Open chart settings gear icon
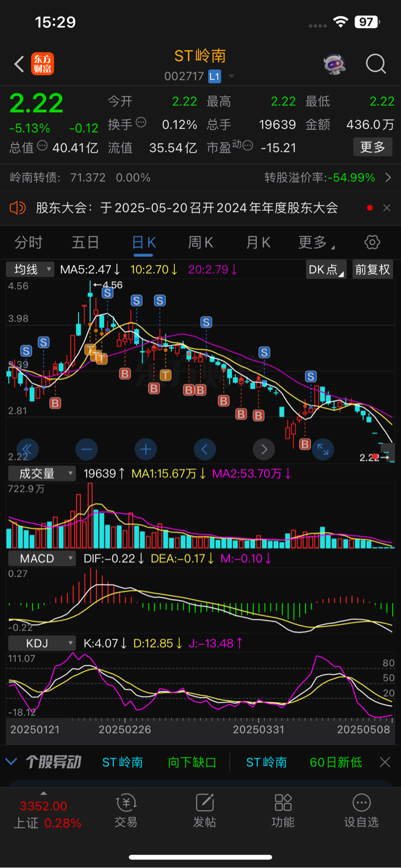The image size is (401, 868). [372, 242]
